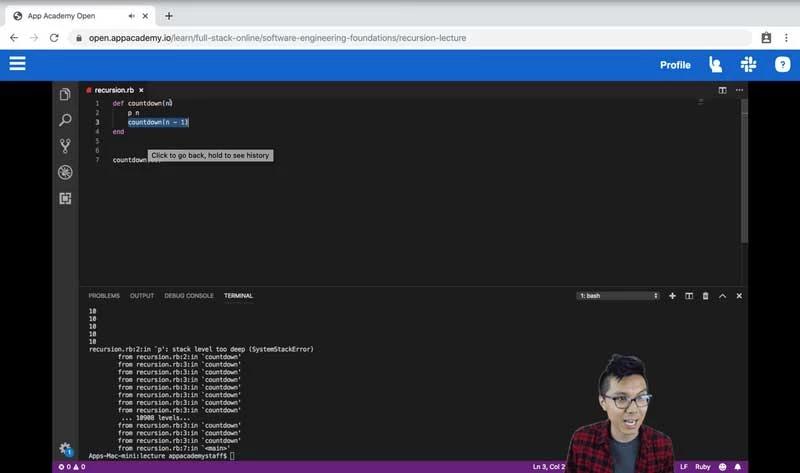The width and height of the screenshot is (800, 473).
Task: Open the Debug panel icon
Action: 65,172
